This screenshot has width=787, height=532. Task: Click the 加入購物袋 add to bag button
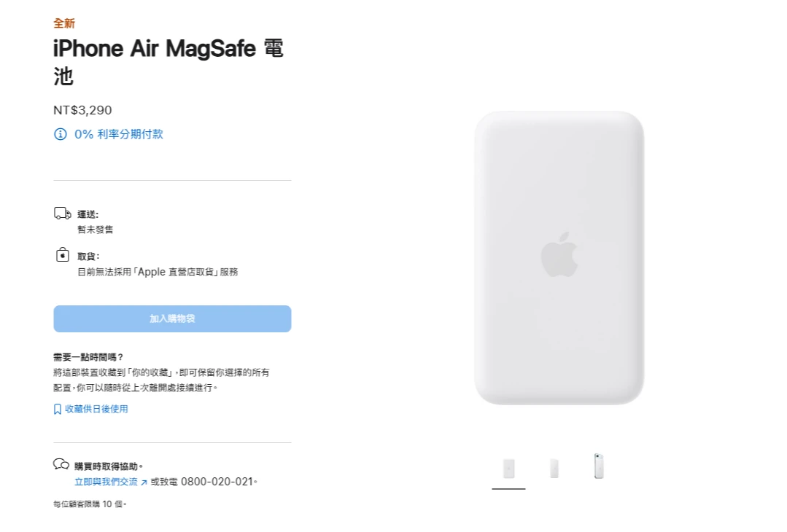click(172, 319)
